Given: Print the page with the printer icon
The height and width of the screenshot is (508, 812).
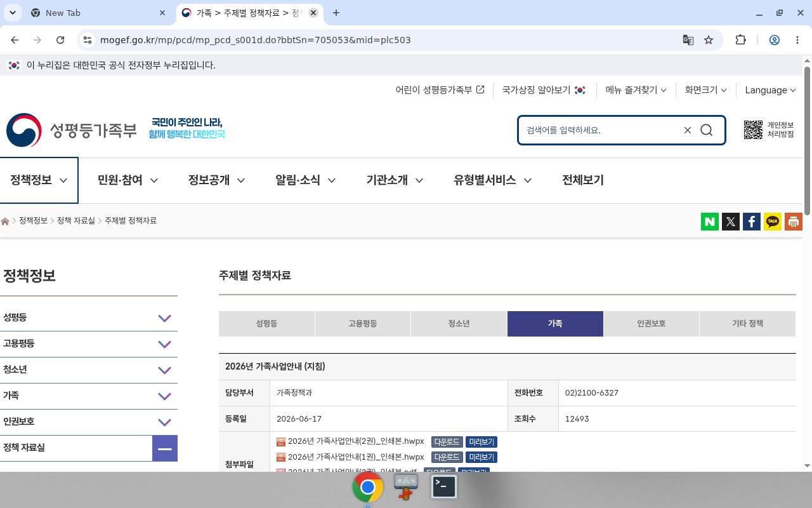Looking at the screenshot, I should tap(794, 222).
